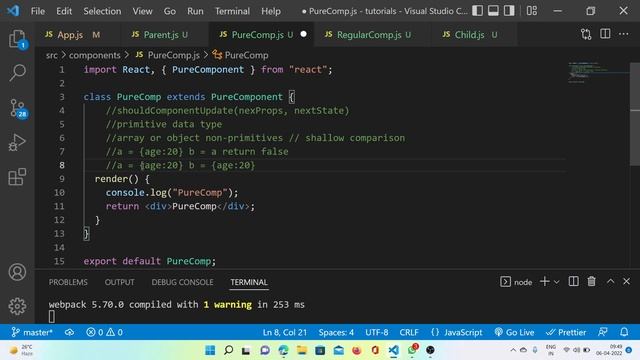Open the Edit menu
640x360 pixels.
click(64, 11)
